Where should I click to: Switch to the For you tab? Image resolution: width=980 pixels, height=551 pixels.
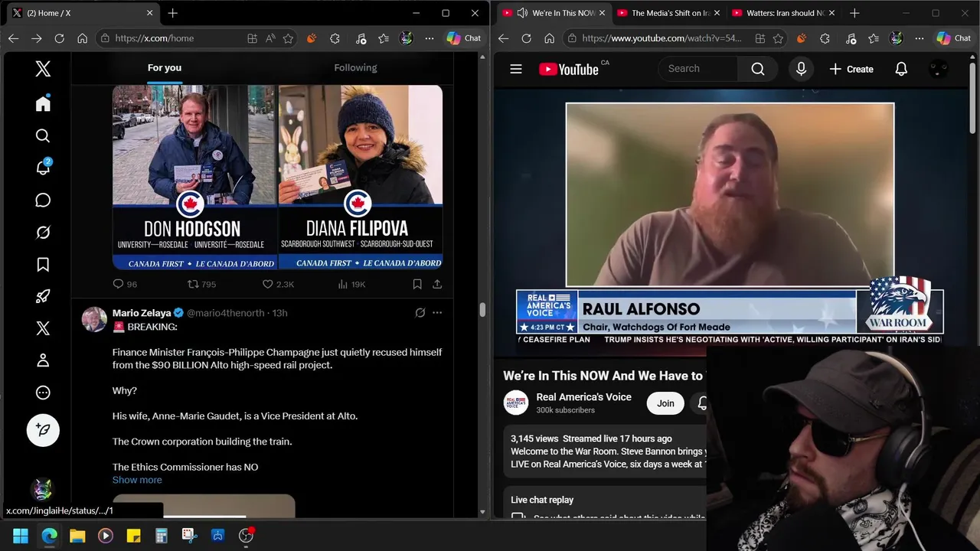[x=165, y=67]
